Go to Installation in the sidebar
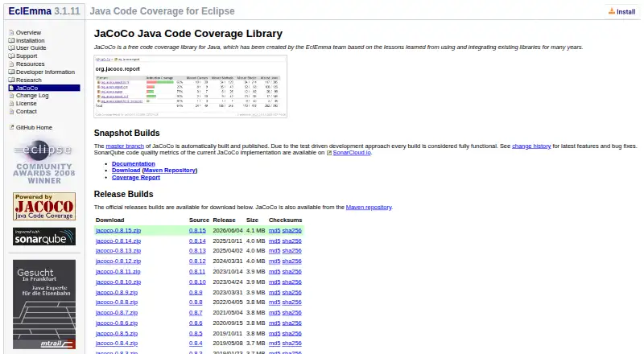The width and height of the screenshot is (644, 354). pos(30,41)
